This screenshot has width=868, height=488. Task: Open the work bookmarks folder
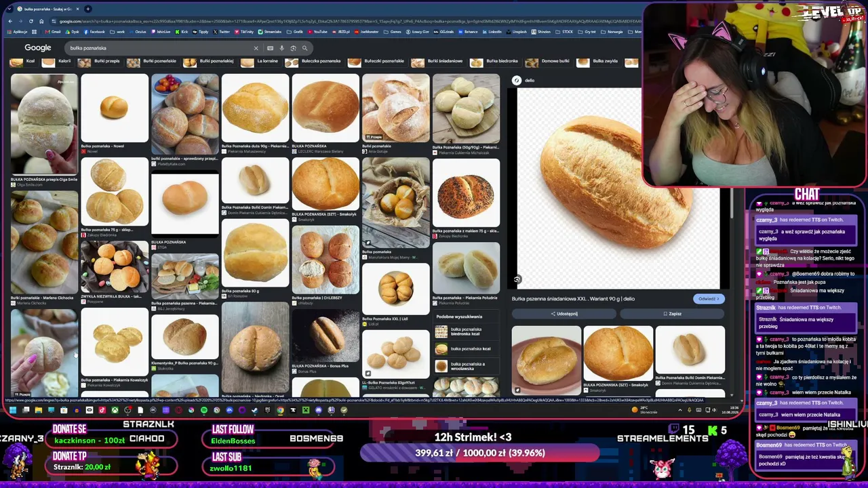tap(119, 32)
